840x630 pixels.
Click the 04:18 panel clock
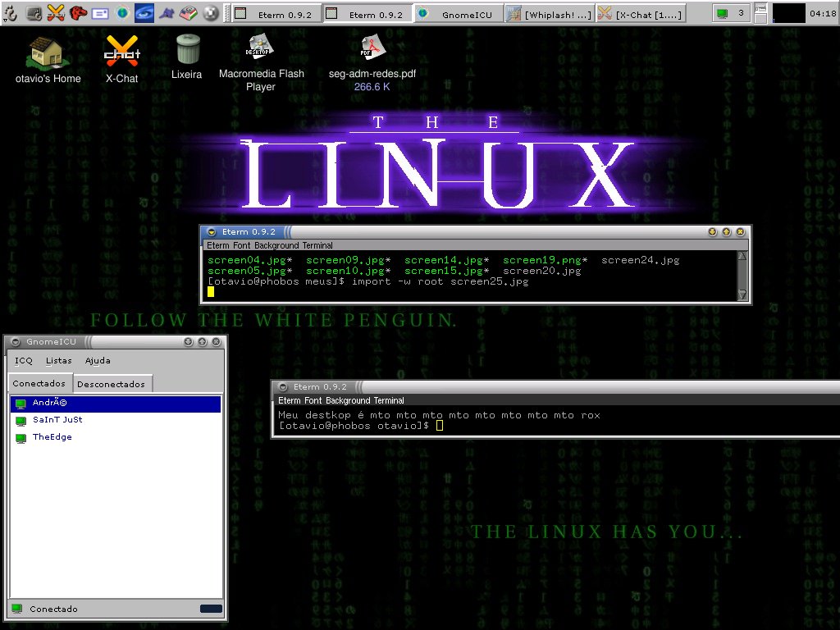(x=822, y=13)
